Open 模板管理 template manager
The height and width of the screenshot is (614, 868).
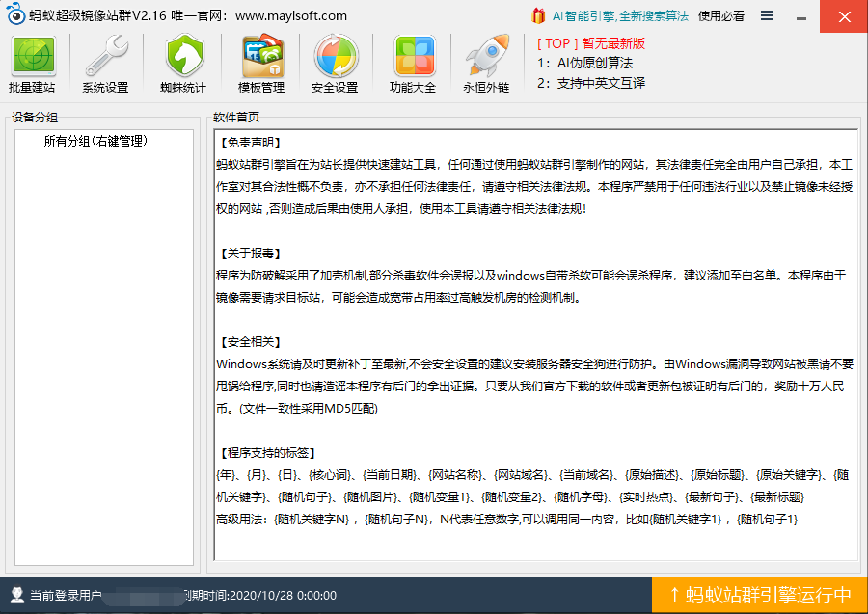(x=260, y=65)
